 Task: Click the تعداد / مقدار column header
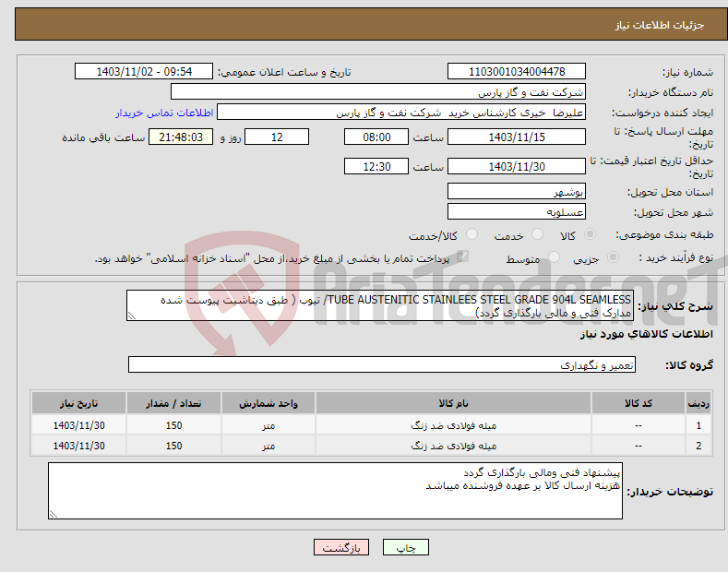[173, 403]
